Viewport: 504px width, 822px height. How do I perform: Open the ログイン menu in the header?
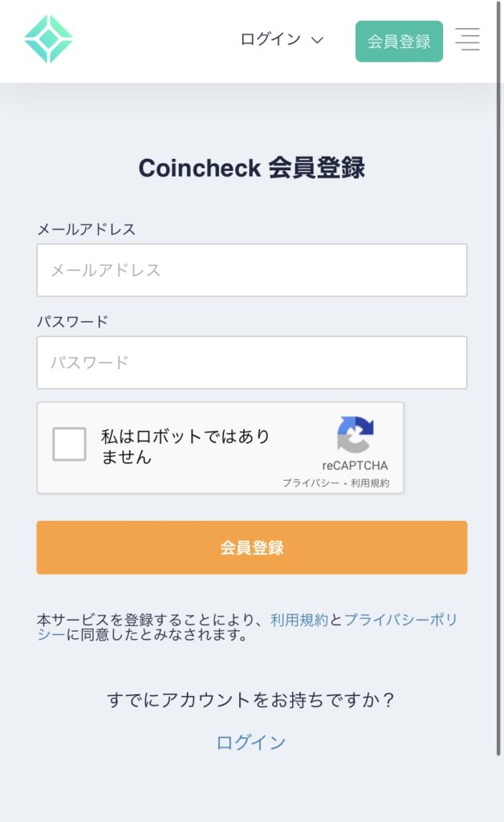[270, 39]
